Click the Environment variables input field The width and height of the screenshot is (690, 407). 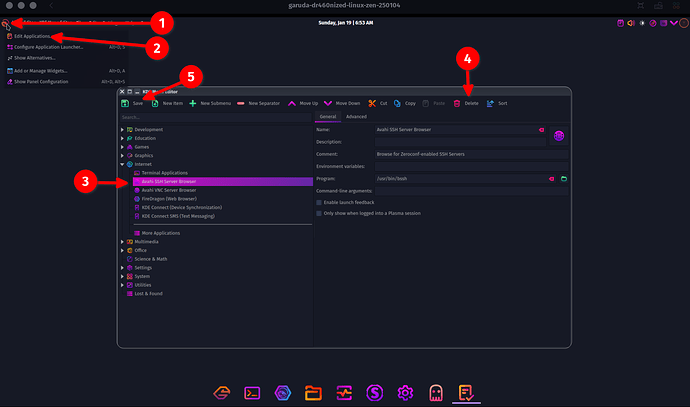[471, 167]
